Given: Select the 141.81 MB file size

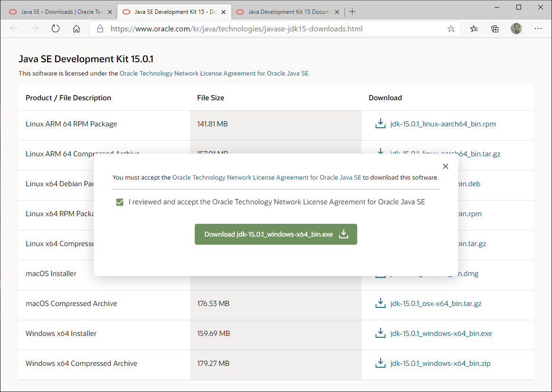Looking at the screenshot, I should (x=212, y=124).
